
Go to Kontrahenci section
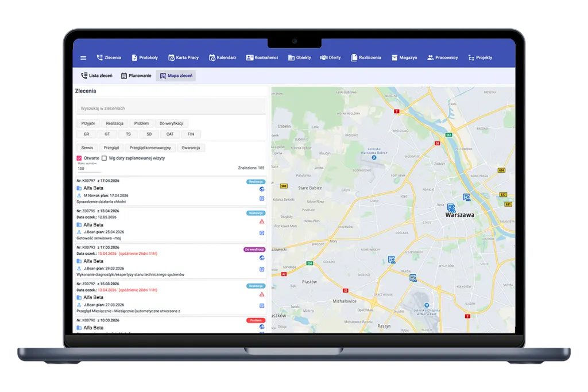(262, 58)
